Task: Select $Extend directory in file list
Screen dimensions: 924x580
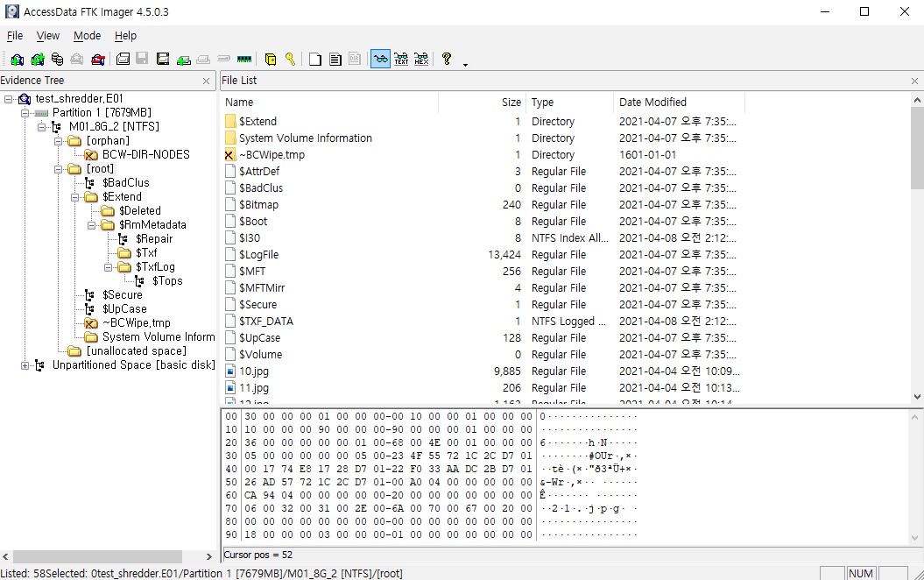Action: tap(257, 122)
